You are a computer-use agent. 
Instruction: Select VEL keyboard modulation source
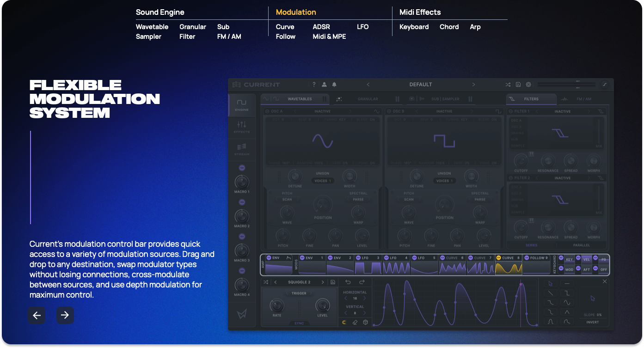coord(586,260)
